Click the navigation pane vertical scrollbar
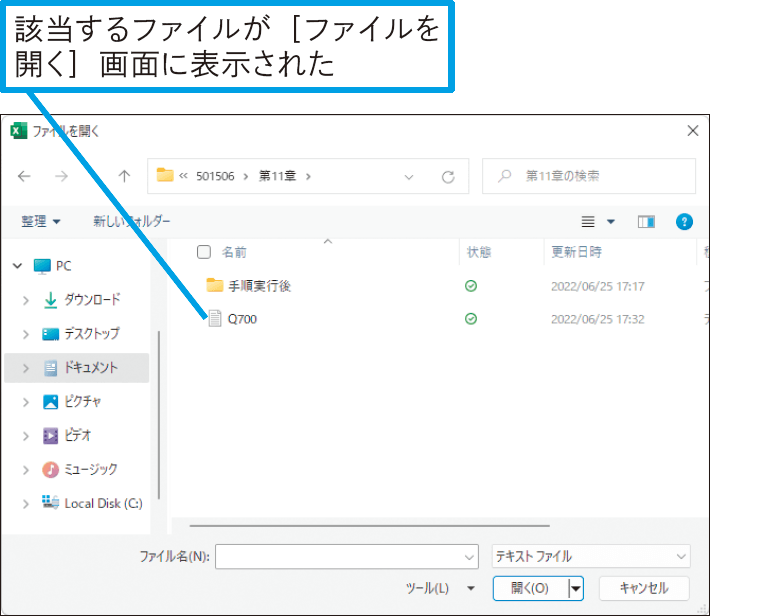 [159, 414]
